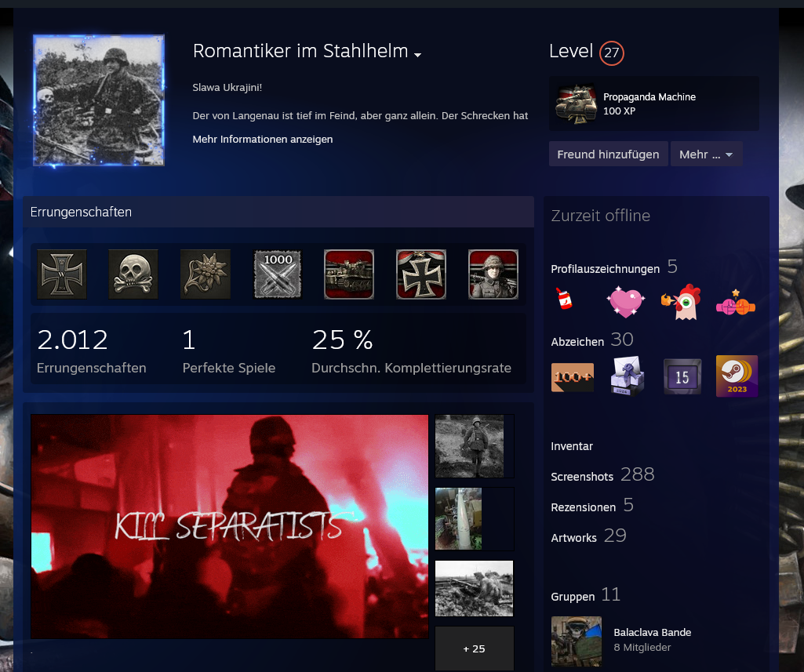Open the pink heart profile award
804x672 pixels.
tap(625, 302)
